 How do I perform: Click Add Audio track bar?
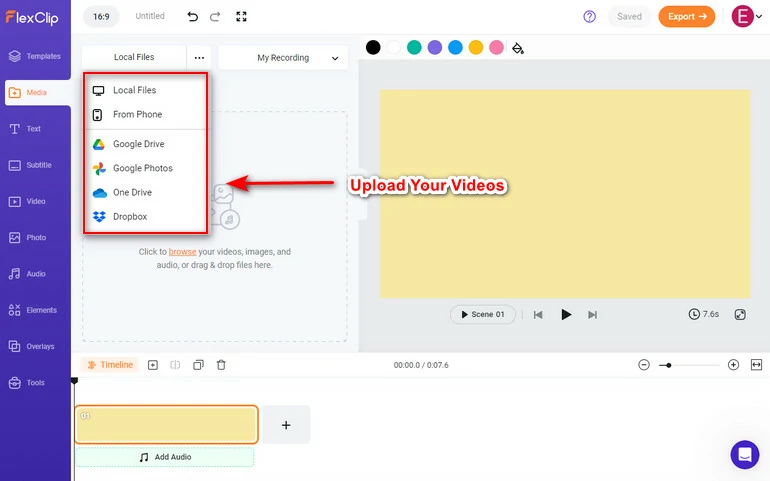165,457
